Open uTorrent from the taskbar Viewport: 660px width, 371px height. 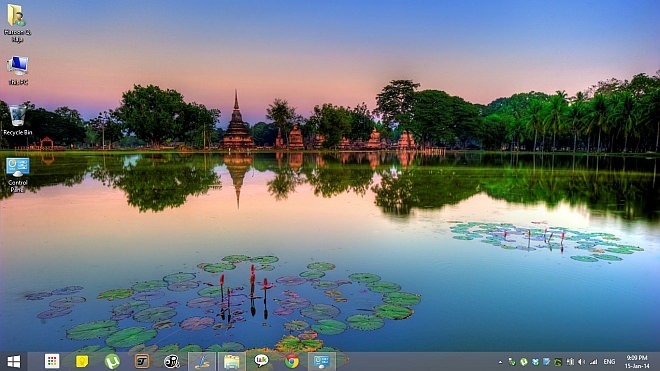[112, 361]
